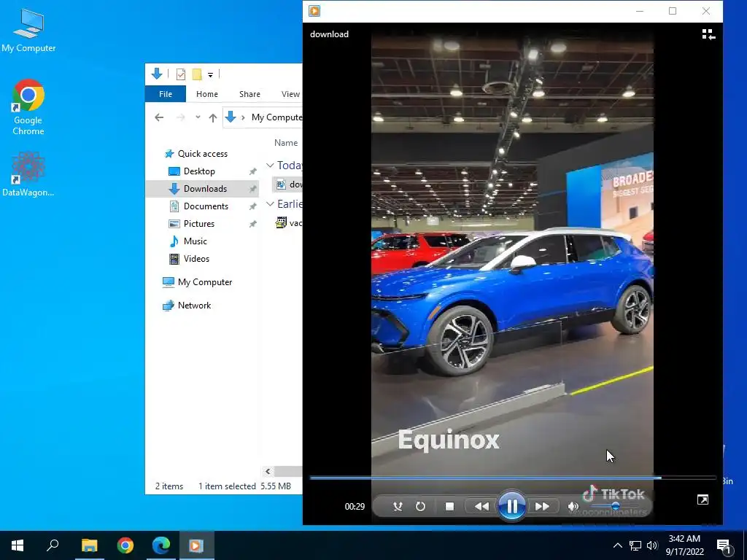Open the Google Chrome desktop shortcut
747x560 pixels.
(28, 107)
